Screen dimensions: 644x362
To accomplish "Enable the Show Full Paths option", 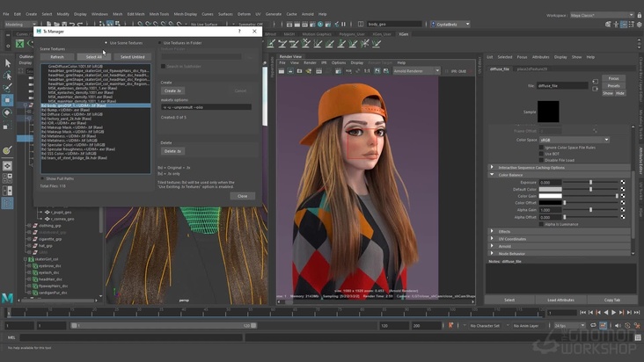I will pos(43,178).
